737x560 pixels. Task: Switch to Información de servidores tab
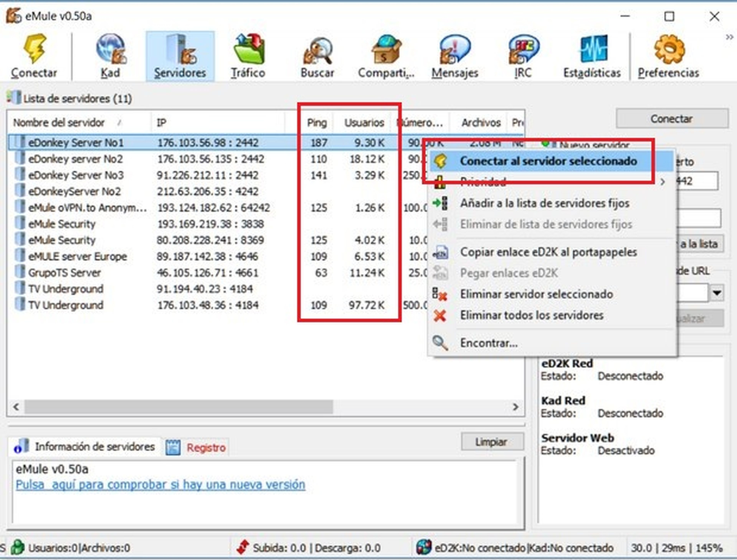coord(85,447)
